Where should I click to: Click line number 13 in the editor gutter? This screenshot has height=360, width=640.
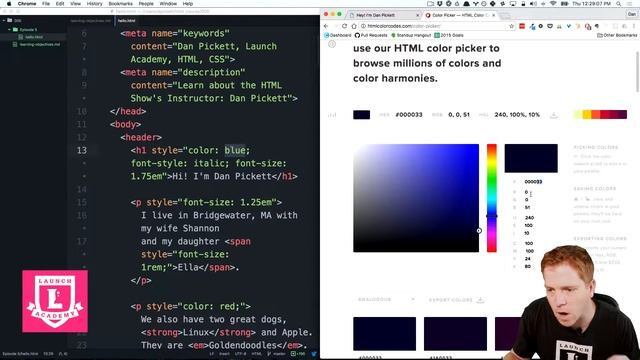point(82,150)
